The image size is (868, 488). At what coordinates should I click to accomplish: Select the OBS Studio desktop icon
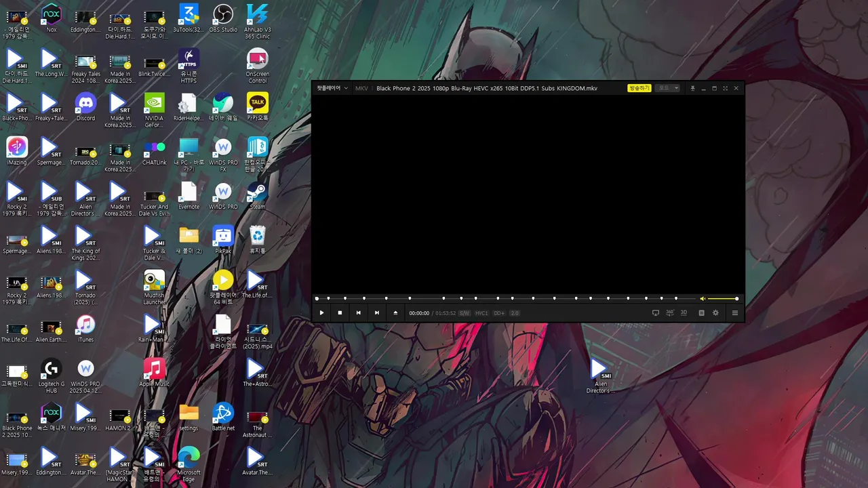click(x=223, y=18)
